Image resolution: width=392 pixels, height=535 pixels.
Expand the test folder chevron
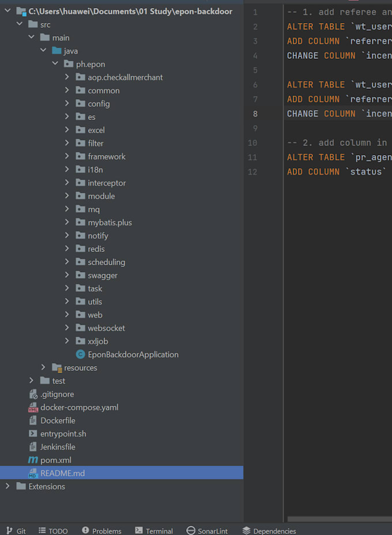coord(31,380)
